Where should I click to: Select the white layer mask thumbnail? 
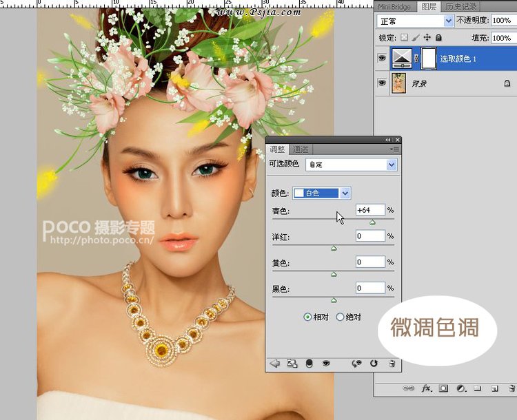(x=429, y=59)
